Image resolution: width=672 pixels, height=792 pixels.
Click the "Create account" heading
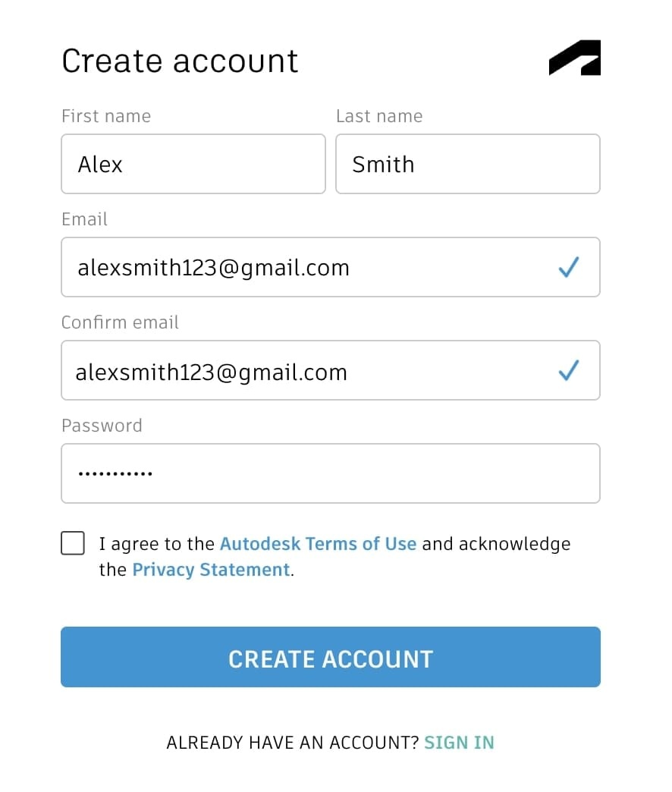coord(180,61)
